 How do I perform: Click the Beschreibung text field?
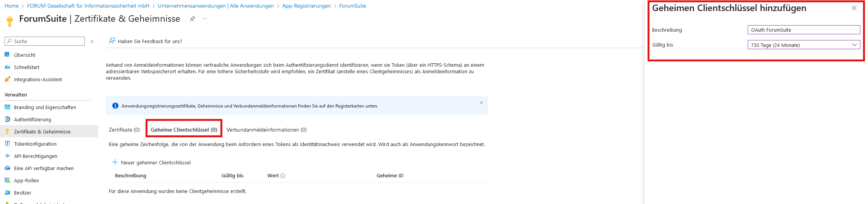803,30
